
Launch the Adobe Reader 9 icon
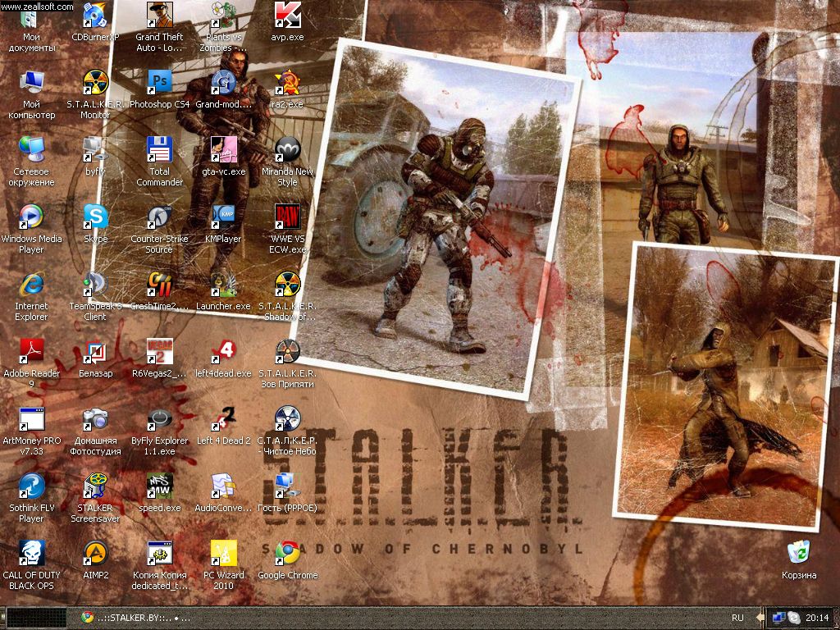(x=31, y=351)
